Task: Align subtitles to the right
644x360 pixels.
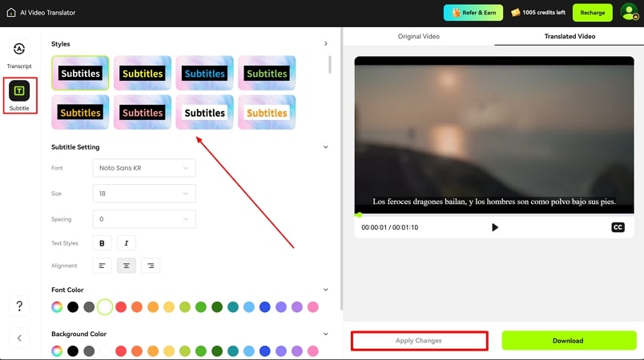Action: (151, 266)
